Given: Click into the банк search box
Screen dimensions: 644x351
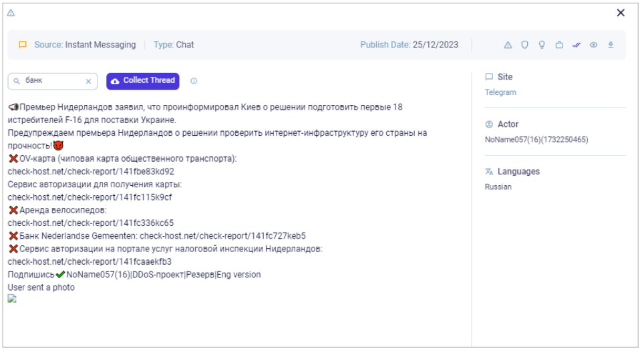Looking at the screenshot, I should (53, 81).
